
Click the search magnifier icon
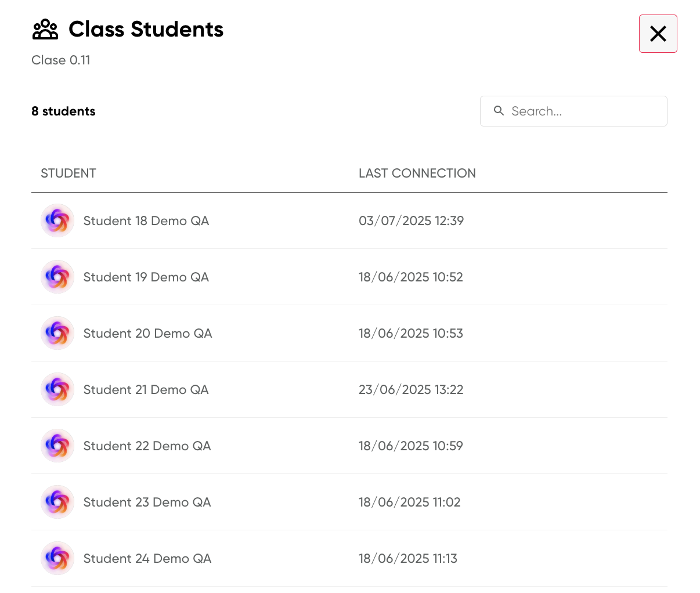499,111
